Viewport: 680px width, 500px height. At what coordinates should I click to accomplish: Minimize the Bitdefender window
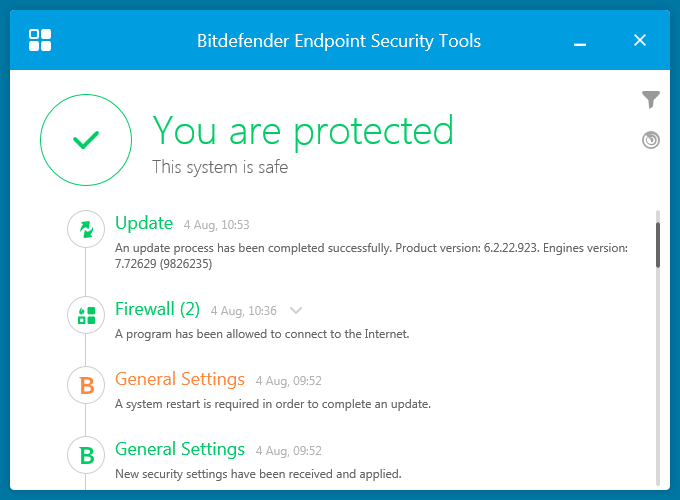580,41
